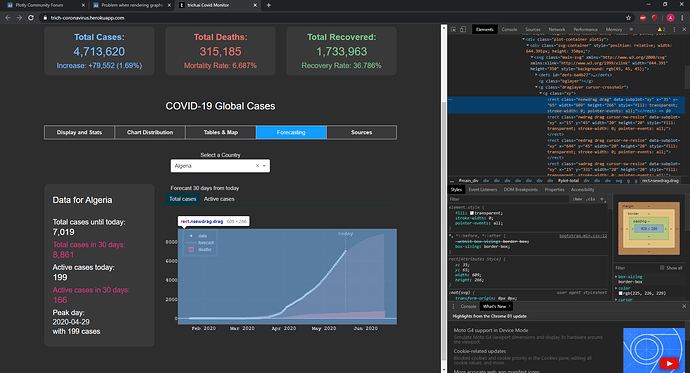Collapse the plot-container plotly div node
The width and height of the screenshot is (690, 373).
pyautogui.click(x=524, y=39)
